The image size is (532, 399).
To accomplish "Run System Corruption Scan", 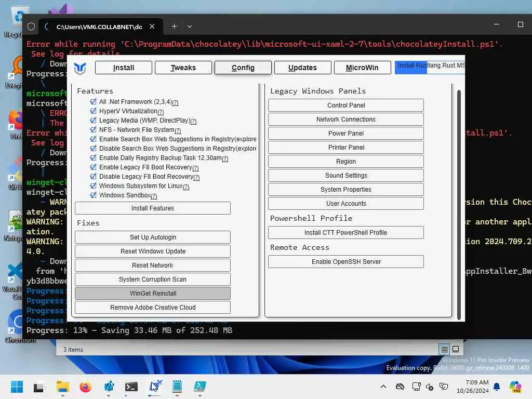I will (153, 279).
